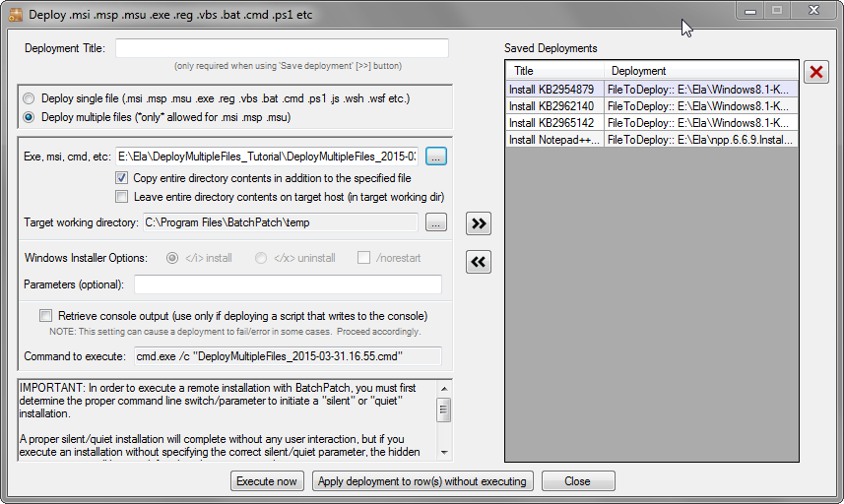Click the Target working directory field
The image size is (844, 504).
tap(281, 222)
